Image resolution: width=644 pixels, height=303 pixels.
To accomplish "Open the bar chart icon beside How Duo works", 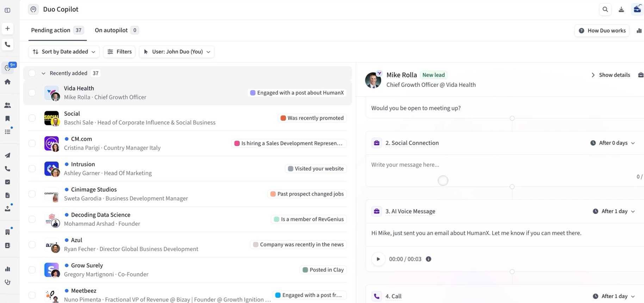I will tap(639, 31).
